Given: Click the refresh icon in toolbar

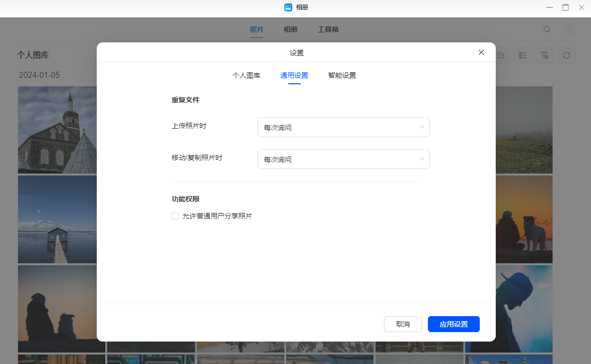Looking at the screenshot, I should 566,55.
